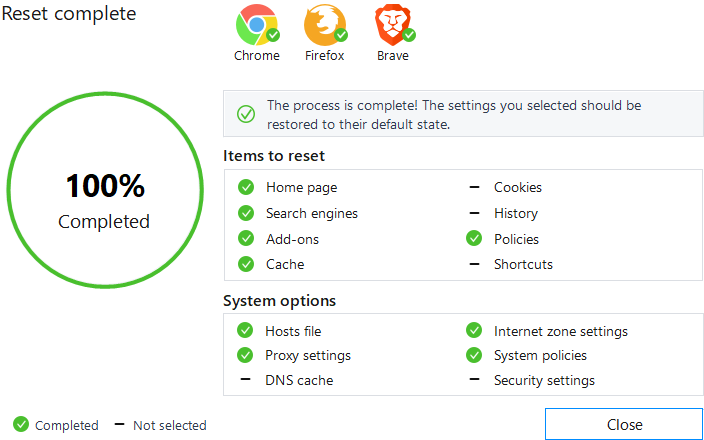Click the checkmark beside Search engines
This screenshot has height=440, width=704.
pyautogui.click(x=246, y=213)
